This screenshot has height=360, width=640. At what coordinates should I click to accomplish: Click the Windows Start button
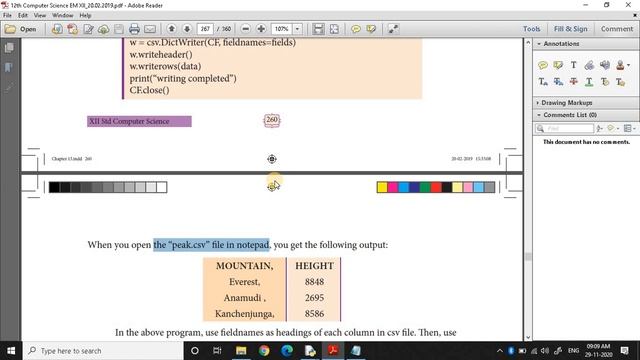coord(11,351)
